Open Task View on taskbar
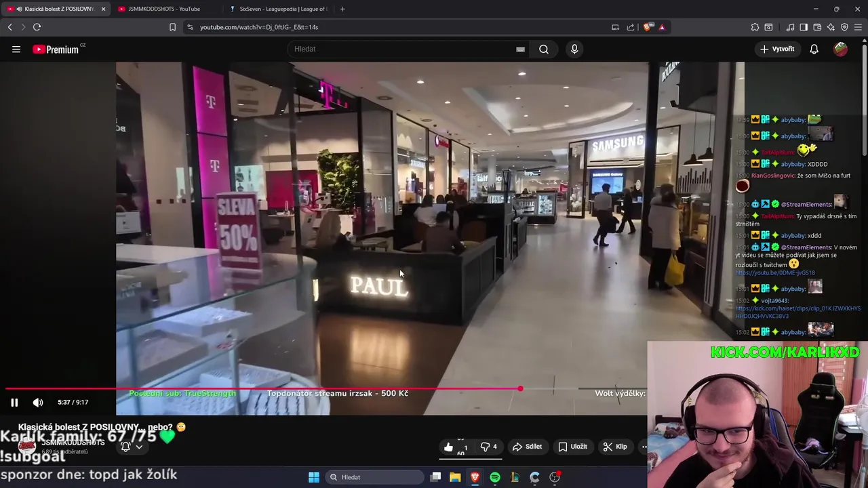The height and width of the screenshot is (488, 868). coord(436,477)
